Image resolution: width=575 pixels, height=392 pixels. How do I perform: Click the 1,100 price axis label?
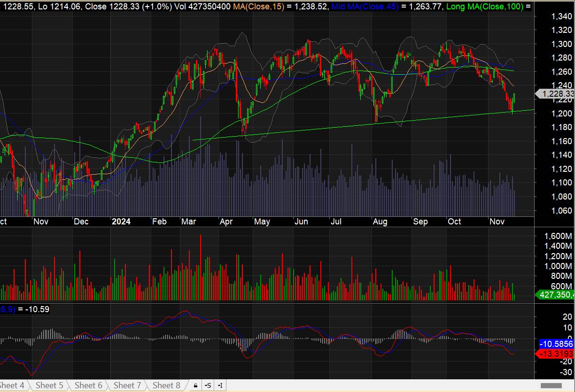click(x=560, y=183)
